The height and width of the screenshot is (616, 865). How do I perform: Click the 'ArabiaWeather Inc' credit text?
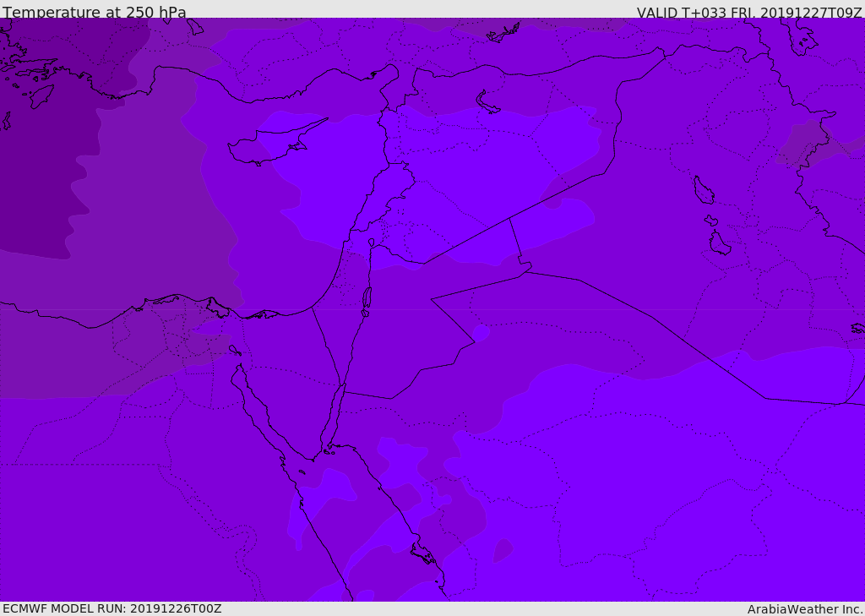[805, 609]
